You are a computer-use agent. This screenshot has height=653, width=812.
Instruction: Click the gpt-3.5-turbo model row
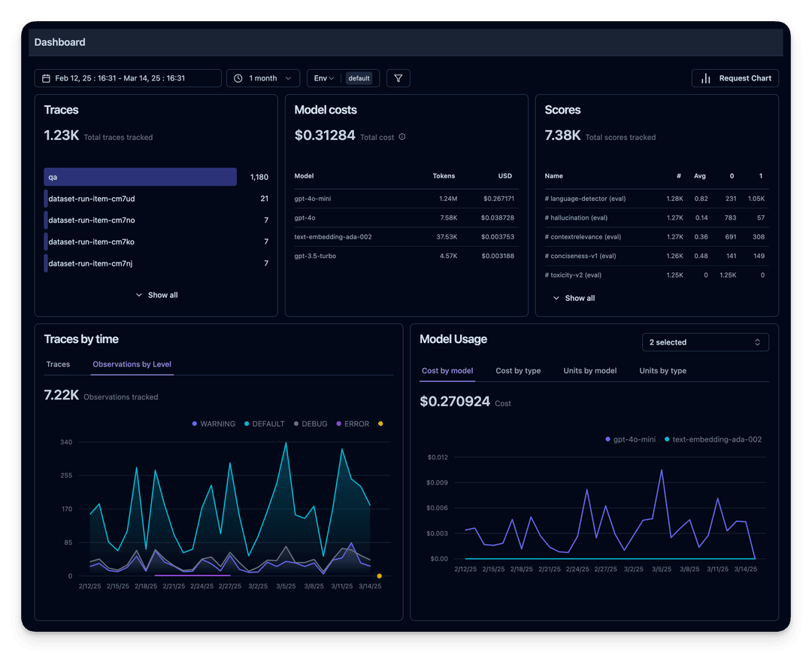[x=406, y=256]
